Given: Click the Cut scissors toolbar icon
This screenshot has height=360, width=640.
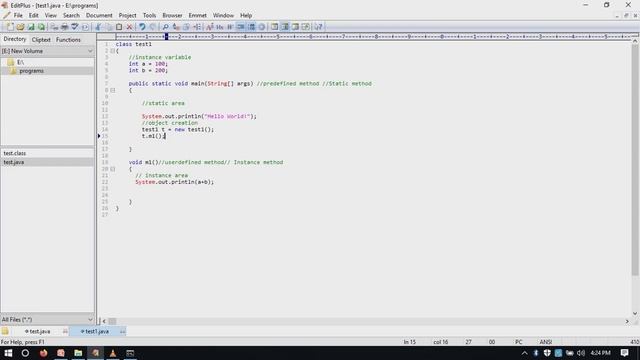Looking at the screenshot, I should click(98, 27).
